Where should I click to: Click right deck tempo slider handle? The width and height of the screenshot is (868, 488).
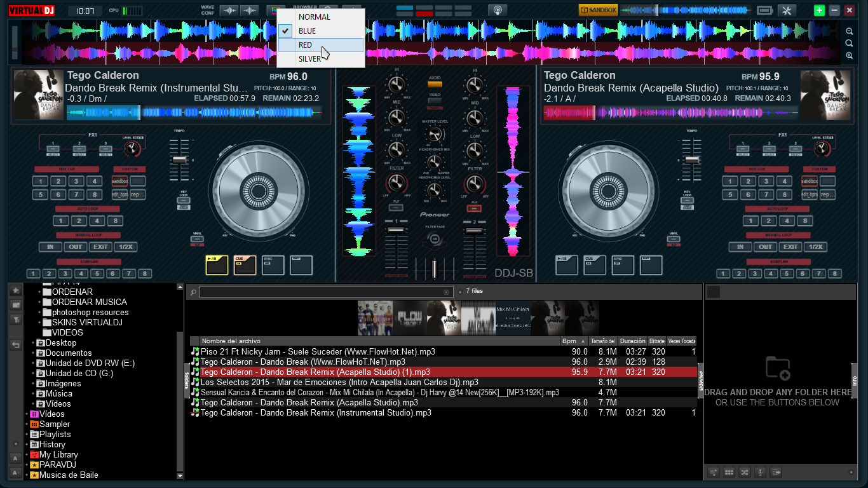[691, 159]
